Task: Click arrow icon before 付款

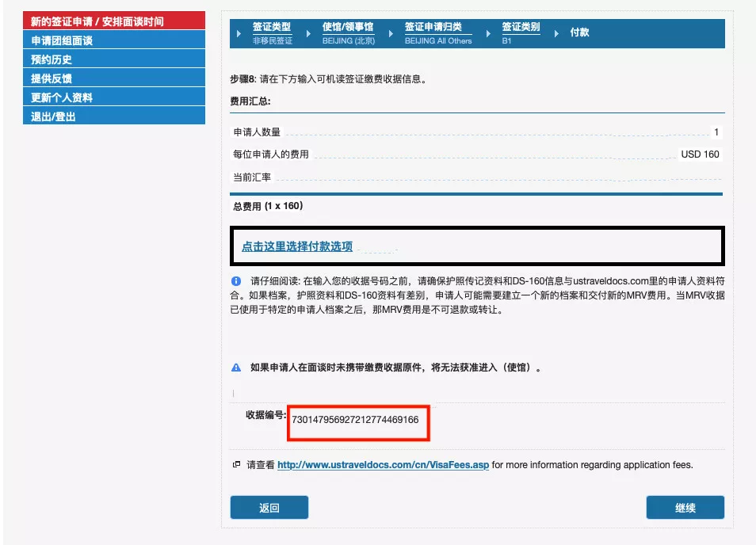Action: [556, 34]
